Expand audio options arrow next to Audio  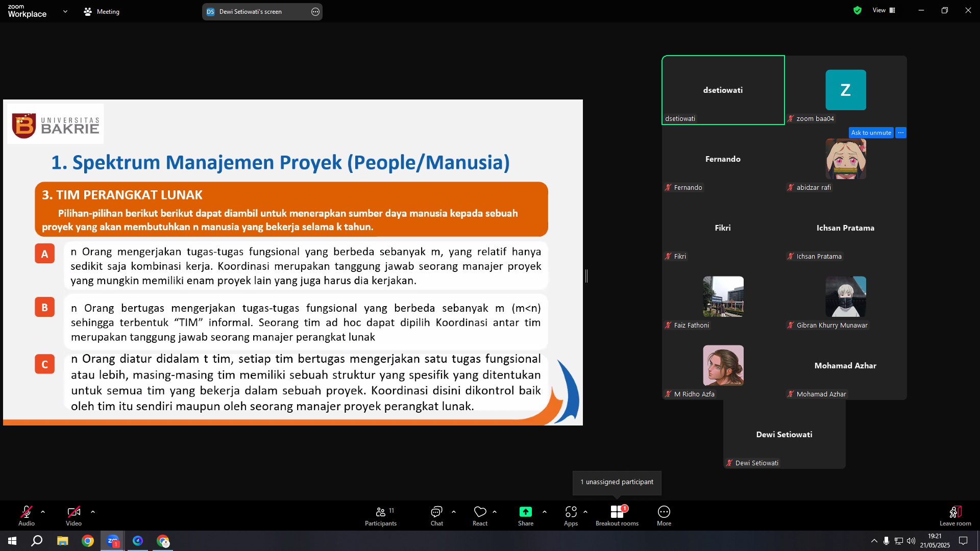tap(43, 512)
